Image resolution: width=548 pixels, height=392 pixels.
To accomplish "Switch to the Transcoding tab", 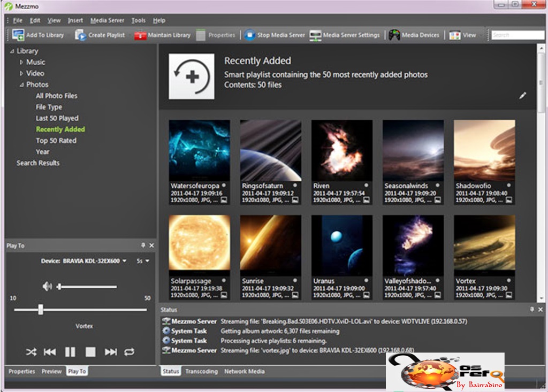I will 202,371.
